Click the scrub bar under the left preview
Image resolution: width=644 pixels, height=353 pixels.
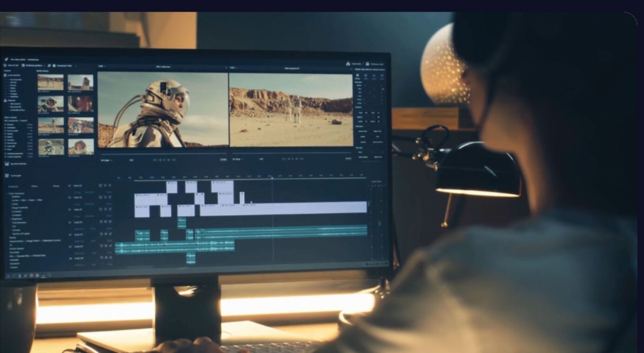click(x=164, y=154)
